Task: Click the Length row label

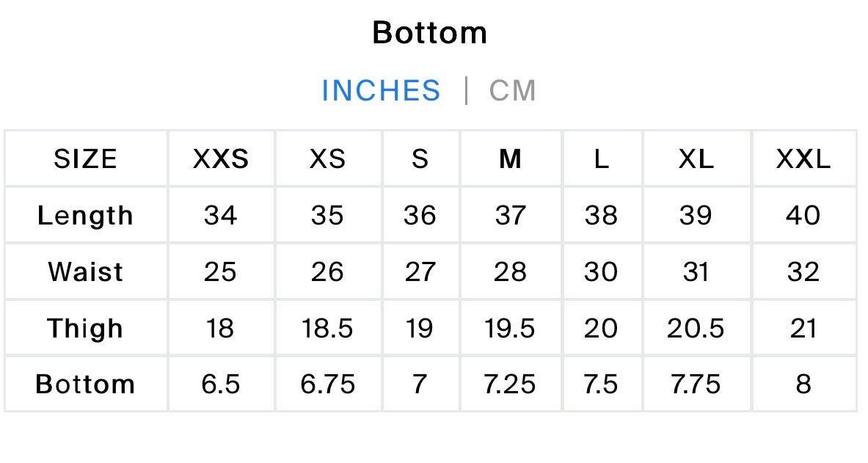Action: pyautogui.click(x=85, y=216)
